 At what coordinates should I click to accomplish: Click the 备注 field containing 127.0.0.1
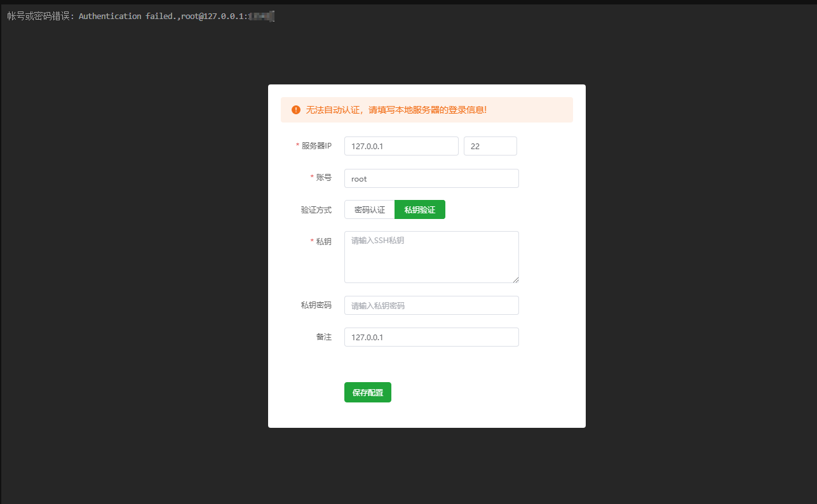pos(431,337)
